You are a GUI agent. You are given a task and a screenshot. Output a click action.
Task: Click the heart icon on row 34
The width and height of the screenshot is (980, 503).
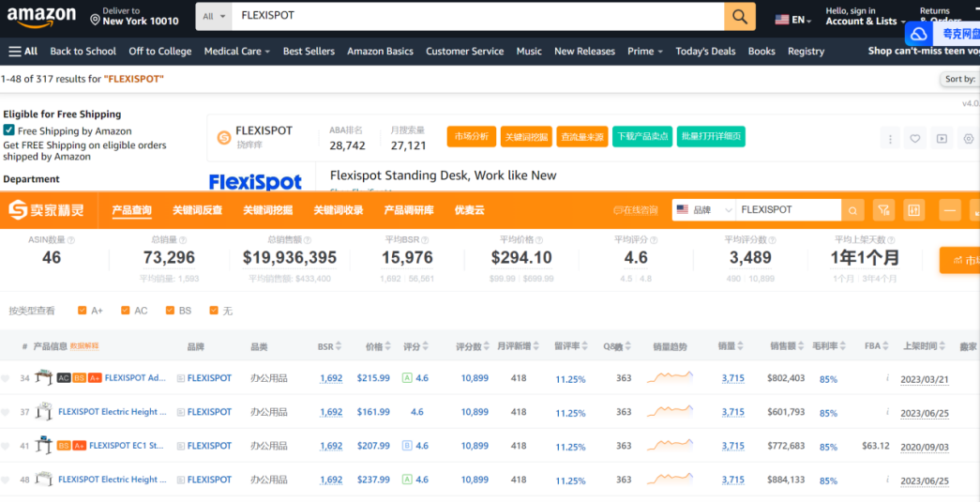[6, 379]
